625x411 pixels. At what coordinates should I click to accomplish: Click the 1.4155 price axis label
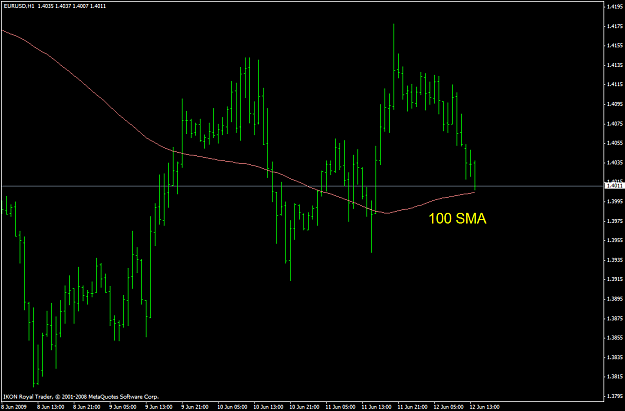click(614, 45)
